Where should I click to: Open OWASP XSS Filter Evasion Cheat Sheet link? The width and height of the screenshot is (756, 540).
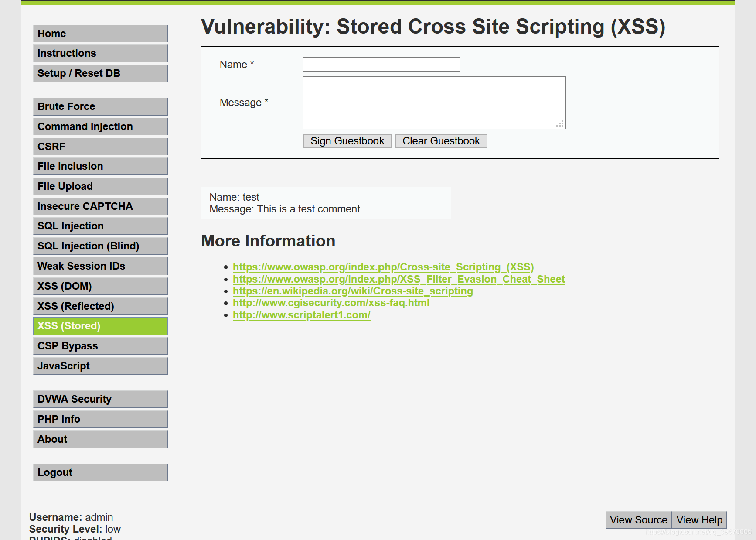tap(399, 279)
